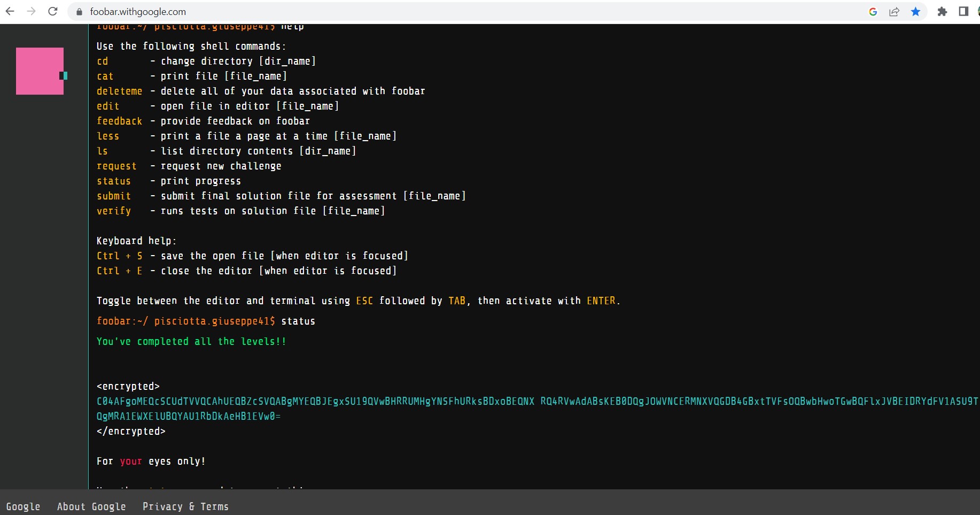Open the browser side panel
The image size is (980, 515).
tap(963, 12)
